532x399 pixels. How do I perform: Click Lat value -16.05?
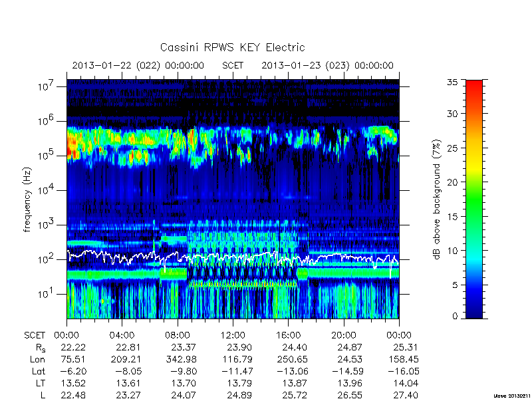pyautogui.click(x=404, y=371)
